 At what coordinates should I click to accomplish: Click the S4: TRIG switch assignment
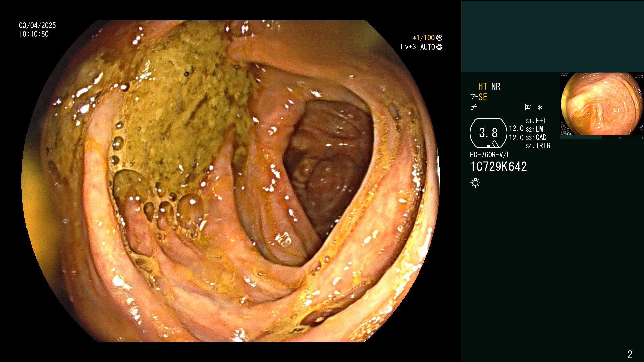tap(538, 146)
